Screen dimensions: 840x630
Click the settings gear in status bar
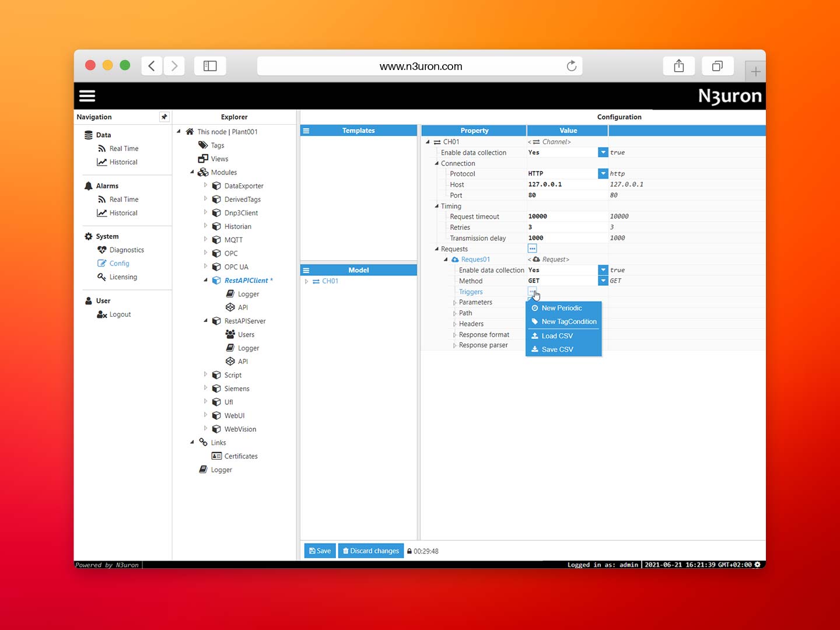click(758, 565)
